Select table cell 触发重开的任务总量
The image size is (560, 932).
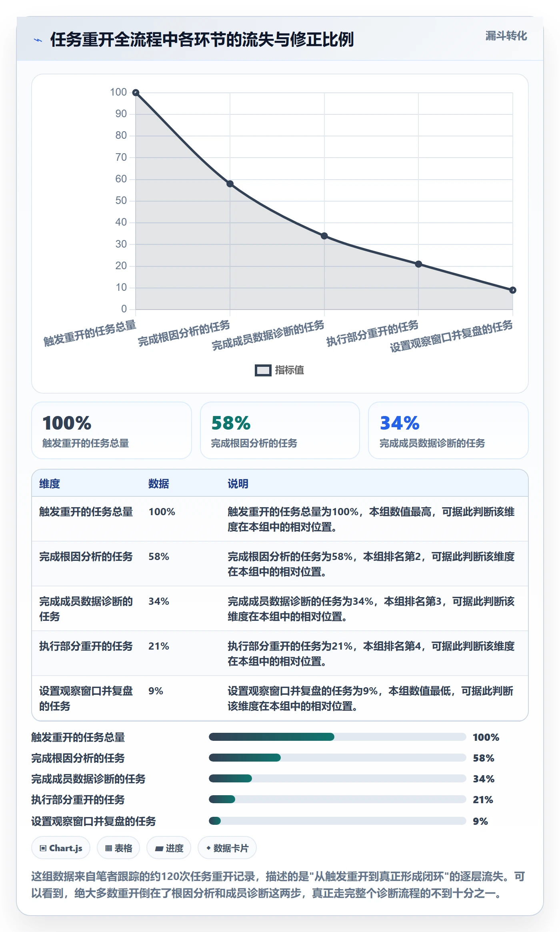click(86, 512)
